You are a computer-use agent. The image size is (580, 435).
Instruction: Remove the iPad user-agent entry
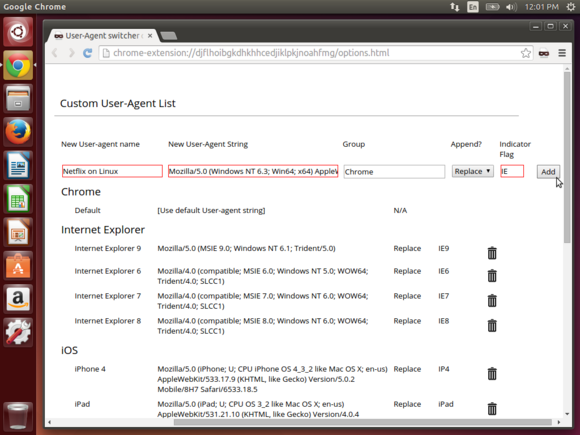[492, 408]
